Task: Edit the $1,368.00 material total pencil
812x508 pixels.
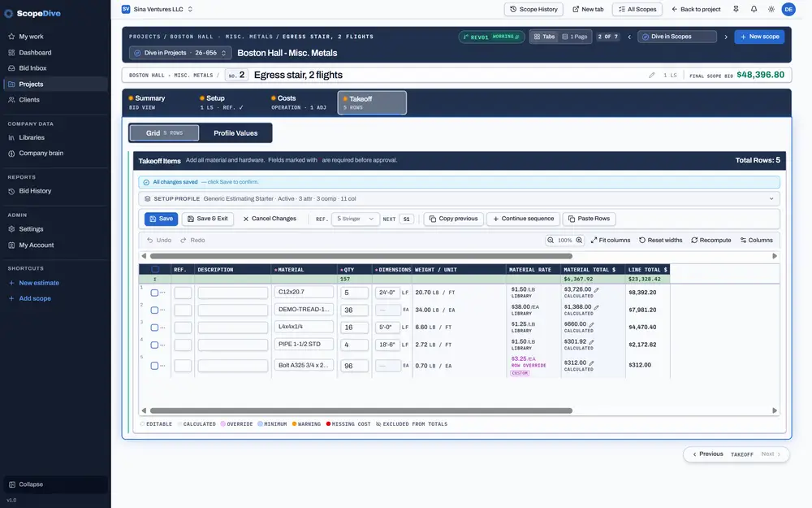Action: pos(597,307)
